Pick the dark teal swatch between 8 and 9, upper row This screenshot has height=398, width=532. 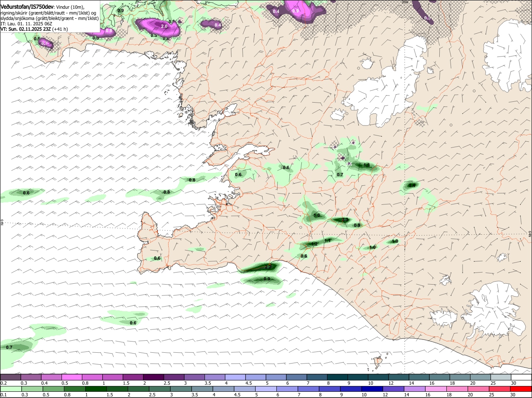337,377
